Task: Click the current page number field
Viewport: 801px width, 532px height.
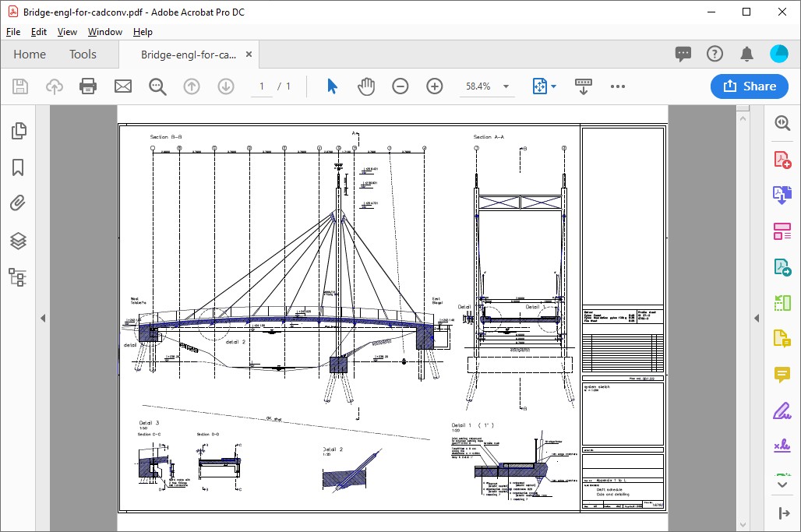Action: point(262,86)
